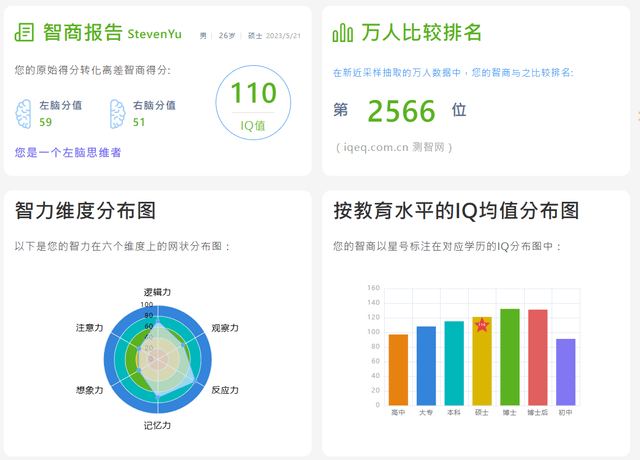The width and height of the screenshot is (640, 460).
Task: Click the radar data point on 反应力 axis
Action: point(196,382)
